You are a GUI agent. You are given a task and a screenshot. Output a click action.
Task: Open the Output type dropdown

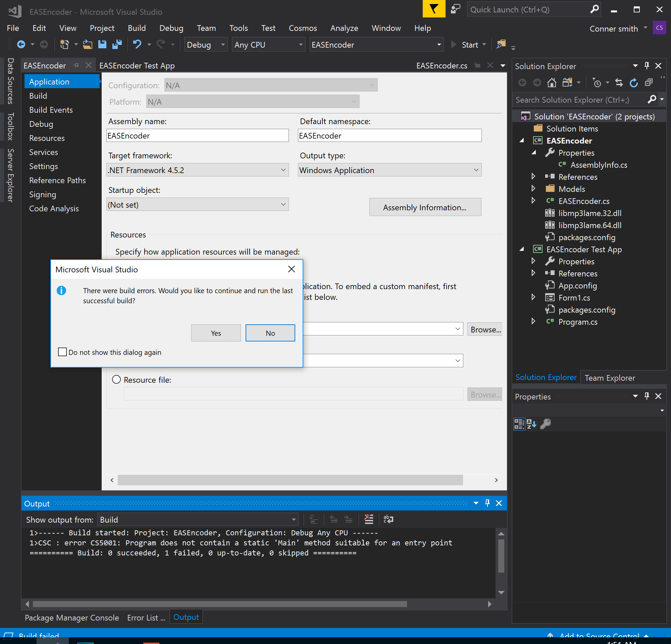click(390, 170)
